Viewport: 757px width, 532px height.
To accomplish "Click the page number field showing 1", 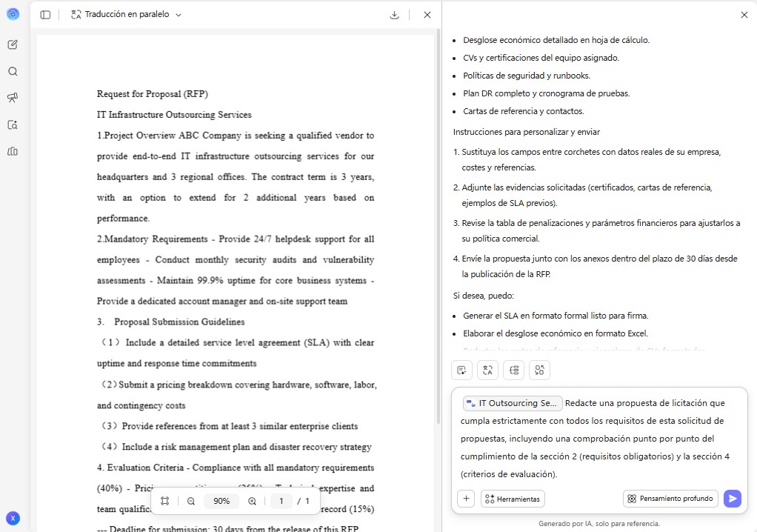I will click(281, 501).
